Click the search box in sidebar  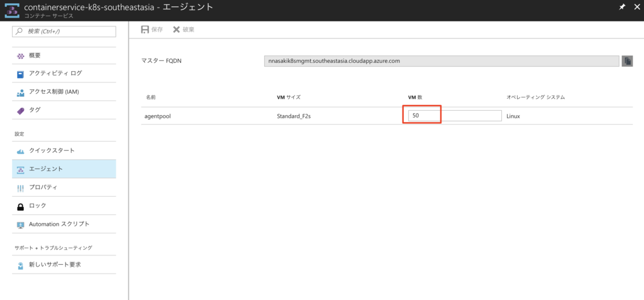click(64, 31)
